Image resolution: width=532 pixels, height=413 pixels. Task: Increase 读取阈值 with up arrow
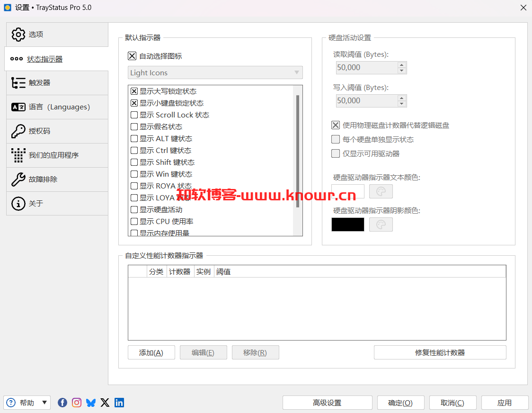tap(402, 64)
